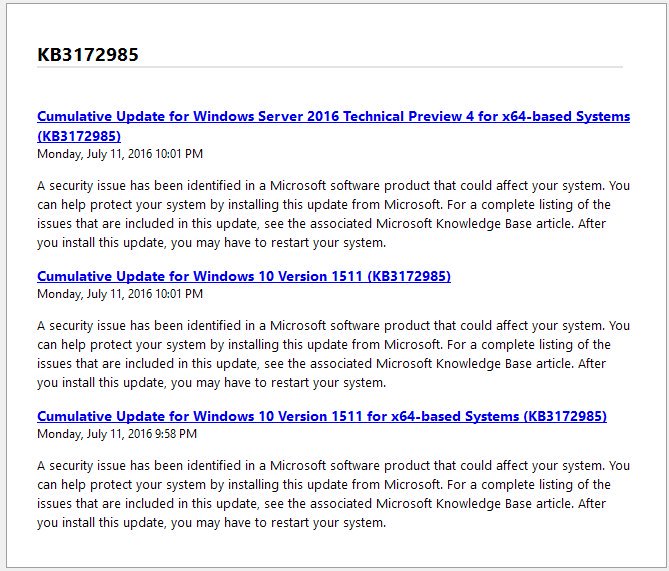Screen dimensions: 669x571
Task: Click the second security issue description paragraph
Action: coord(333,354)
